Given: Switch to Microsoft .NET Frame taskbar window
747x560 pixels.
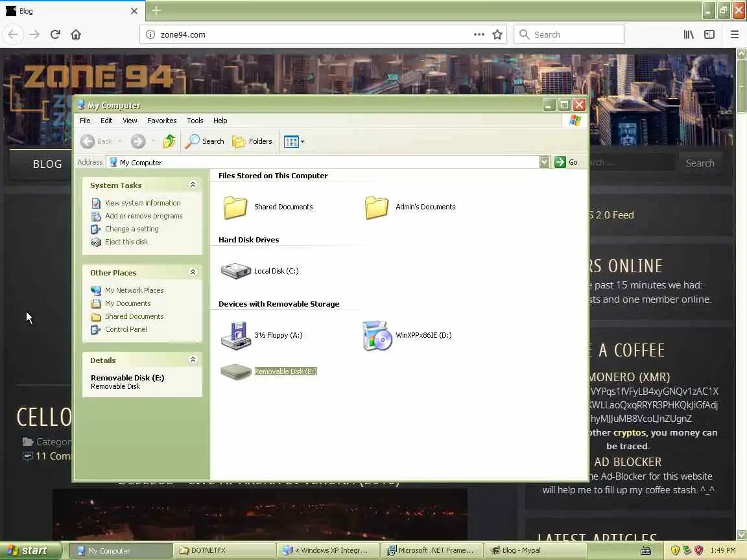Looking at the screenshot, I should click(x=433, y=550).
